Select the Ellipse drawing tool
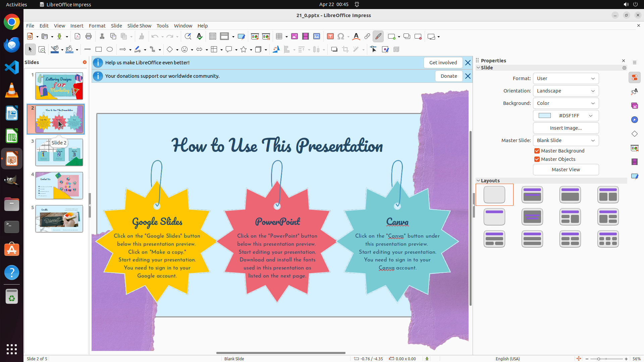The image size is (644, 362). pos(110,50)
